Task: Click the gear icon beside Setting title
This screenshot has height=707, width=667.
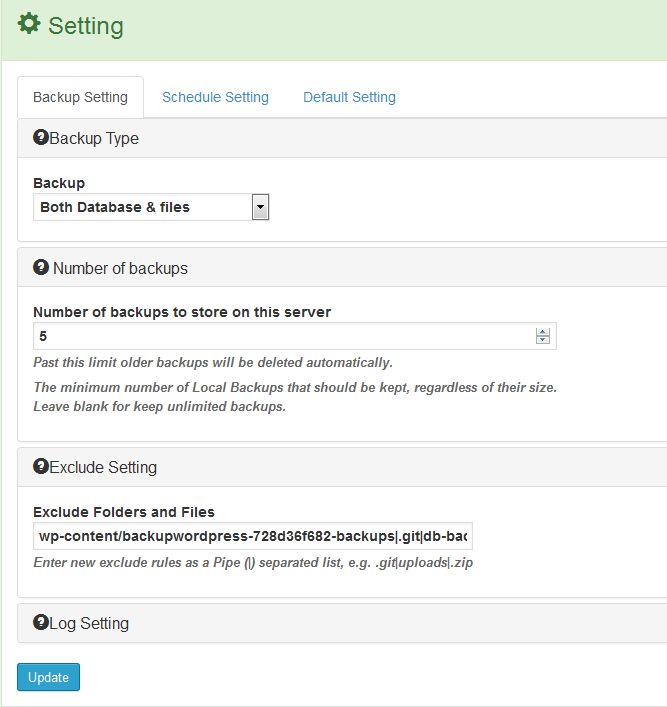Action: (x=30, y=24)
